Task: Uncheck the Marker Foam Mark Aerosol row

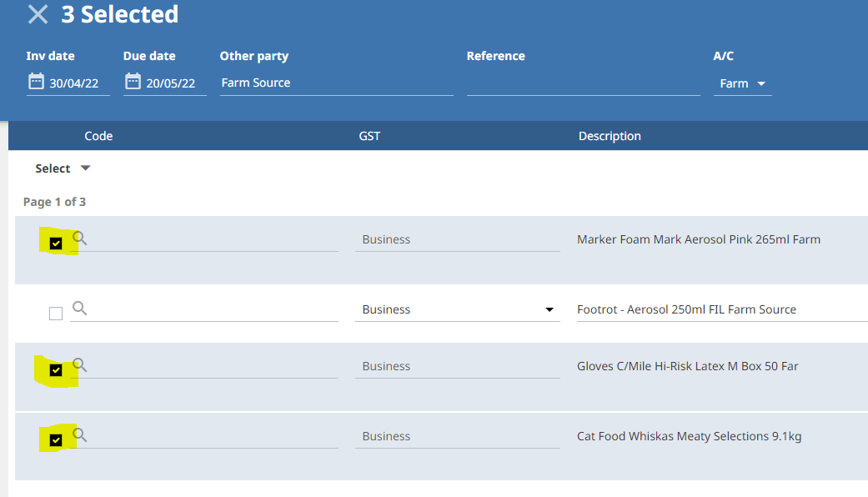Action: tap(56, 243)
